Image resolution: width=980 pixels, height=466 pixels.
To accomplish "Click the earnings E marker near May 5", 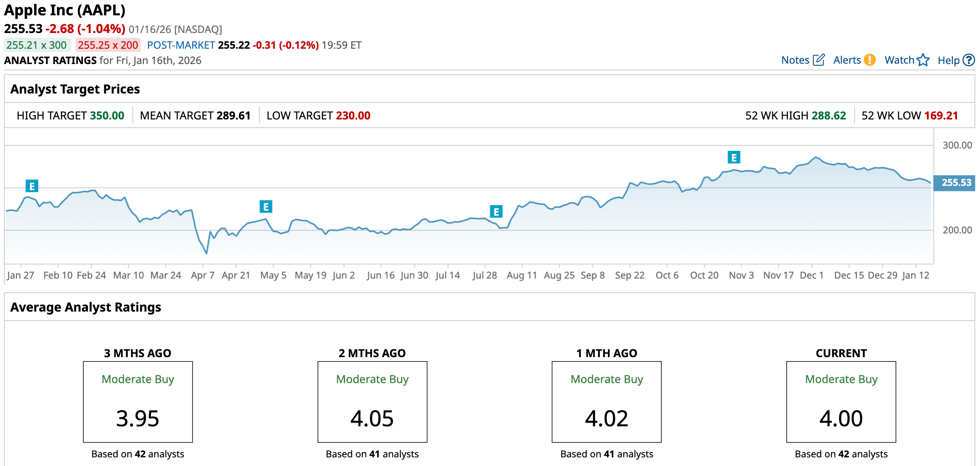I will pos(266,207).
